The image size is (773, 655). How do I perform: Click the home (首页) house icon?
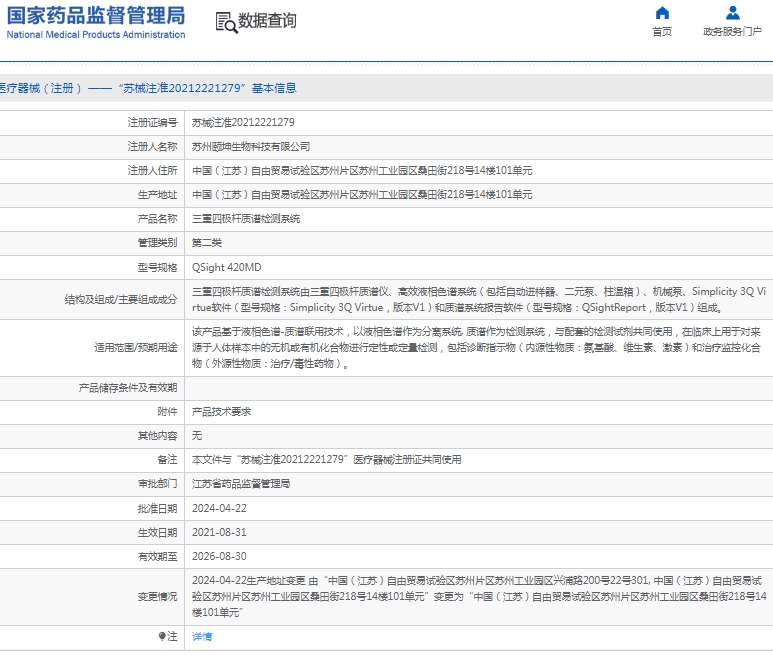[x=662, y=13]
